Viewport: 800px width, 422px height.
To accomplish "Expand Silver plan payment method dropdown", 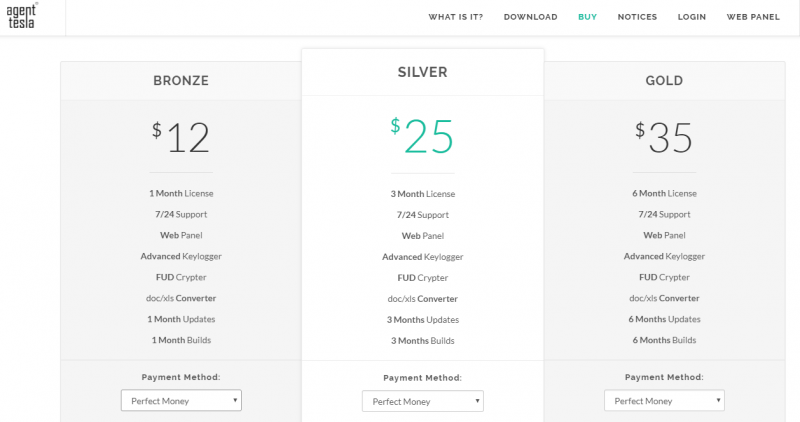I will (x=422, y=401).
